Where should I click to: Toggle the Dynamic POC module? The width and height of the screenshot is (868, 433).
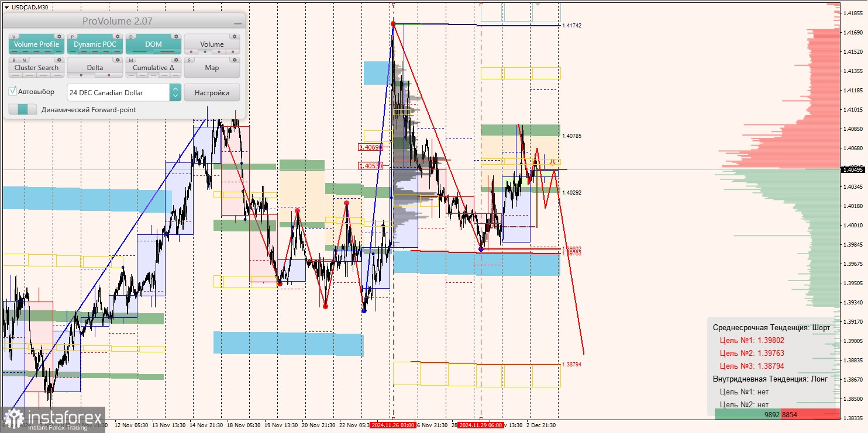(95, 44)
